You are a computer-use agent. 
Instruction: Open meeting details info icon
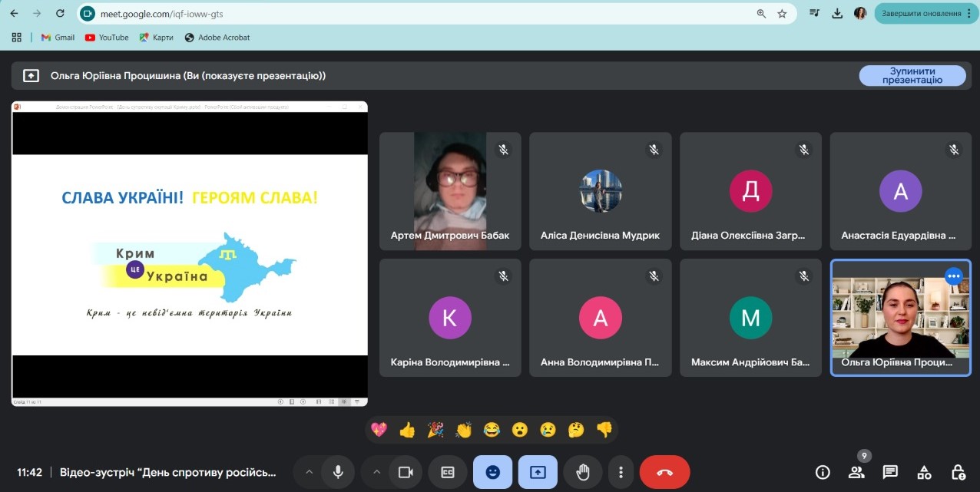[823, 472]
